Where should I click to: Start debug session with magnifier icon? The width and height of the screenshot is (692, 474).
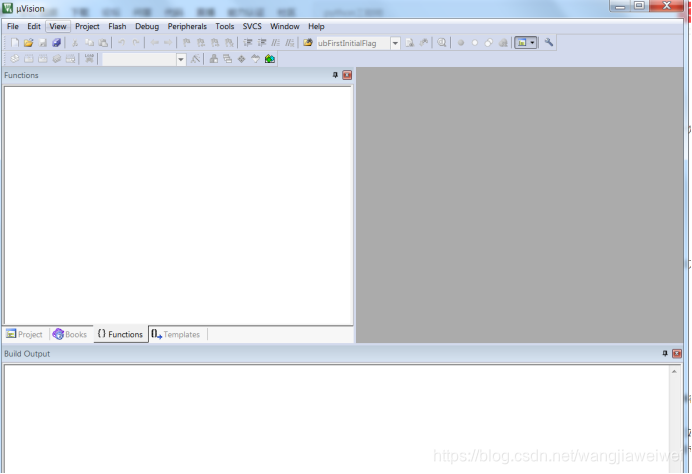pyautogui.click(x=441, y=43)
